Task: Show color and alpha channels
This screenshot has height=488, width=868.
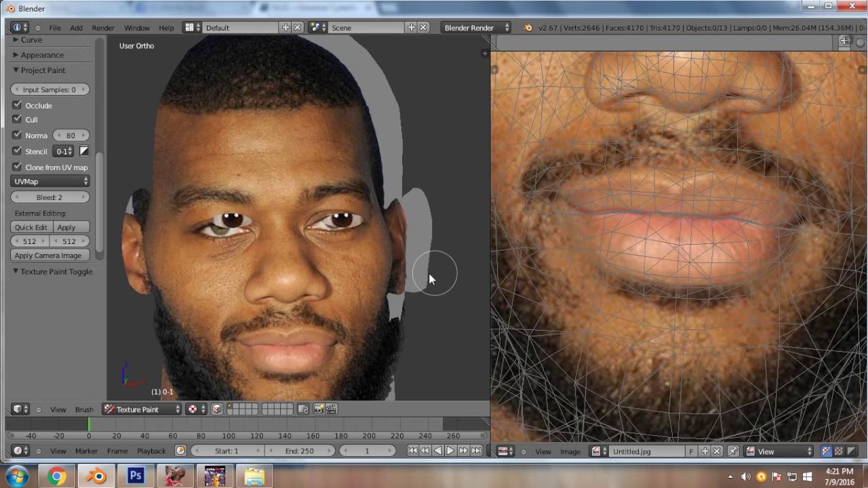Action: click(x=826, y=451)
